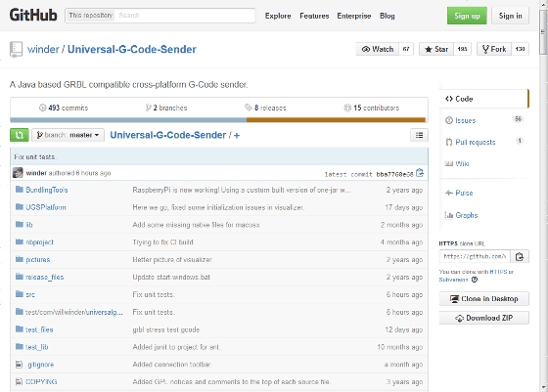The width and height of the screenshot is (548, 392).
Task: Select the HTTPS clone URL field
Action: pyautogui.click(x=475, y=256)
